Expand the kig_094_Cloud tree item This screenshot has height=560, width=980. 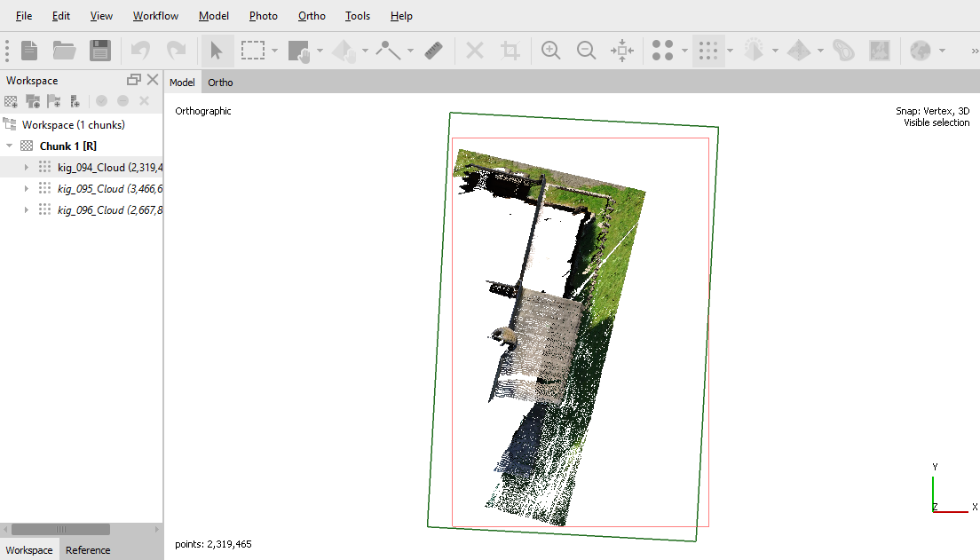point(27,168)
